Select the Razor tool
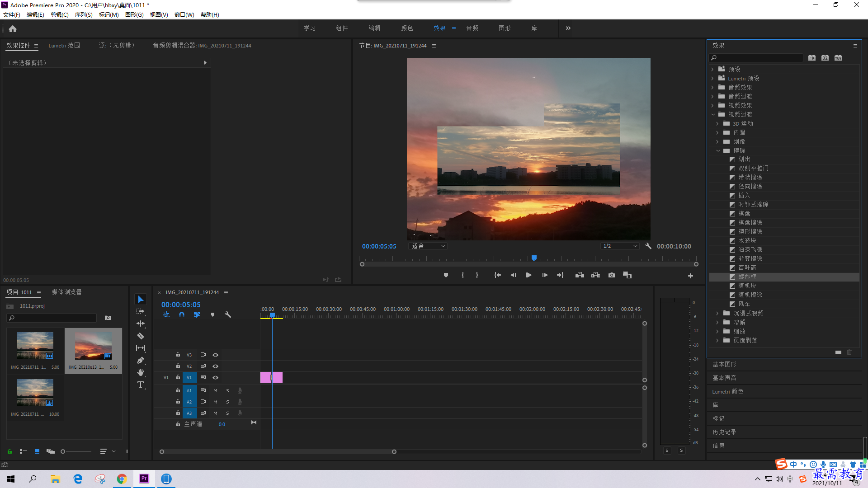Viewport: 868px width, 488px height. pos(141,336)
